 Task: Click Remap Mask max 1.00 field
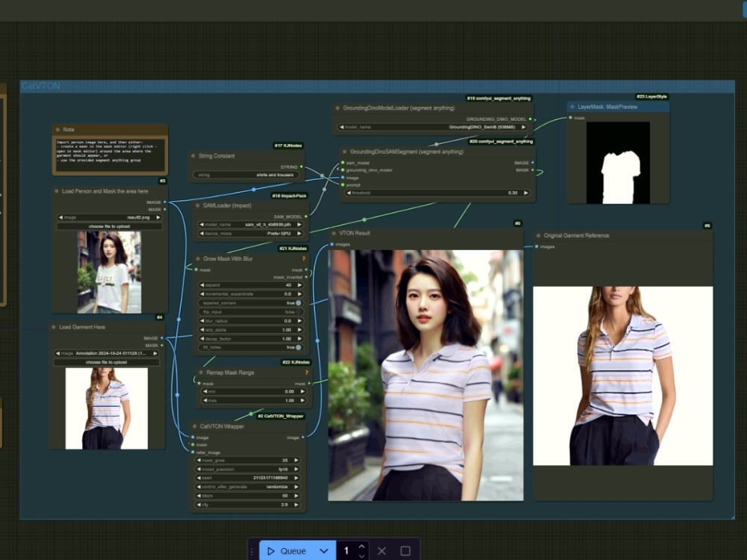pyautogui.click(x=254, y=400)
